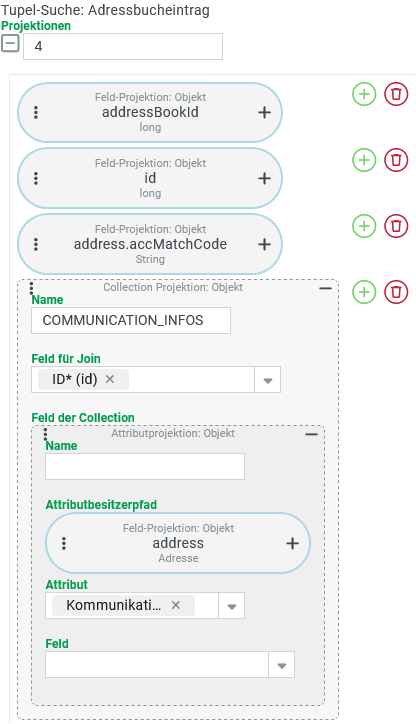
Task: Open the Feld für Join dropdown
Action: tap(268, 380)
